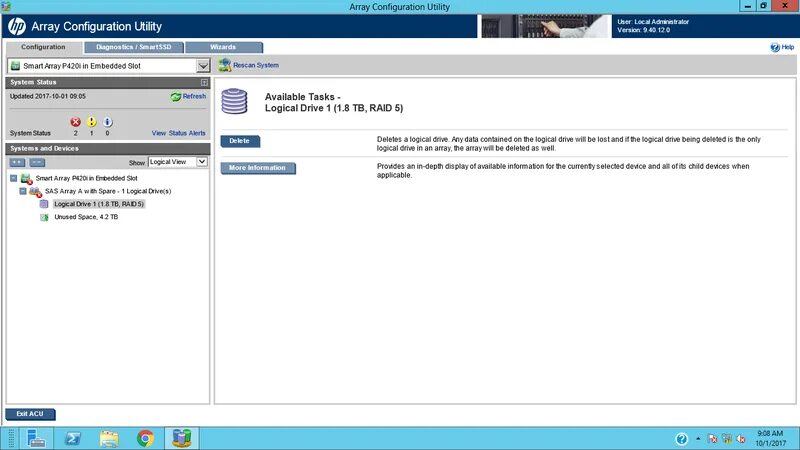Viewport: 800px width, 450px height.
Task: Open the Wizards tab
Action: click(223, 47)
